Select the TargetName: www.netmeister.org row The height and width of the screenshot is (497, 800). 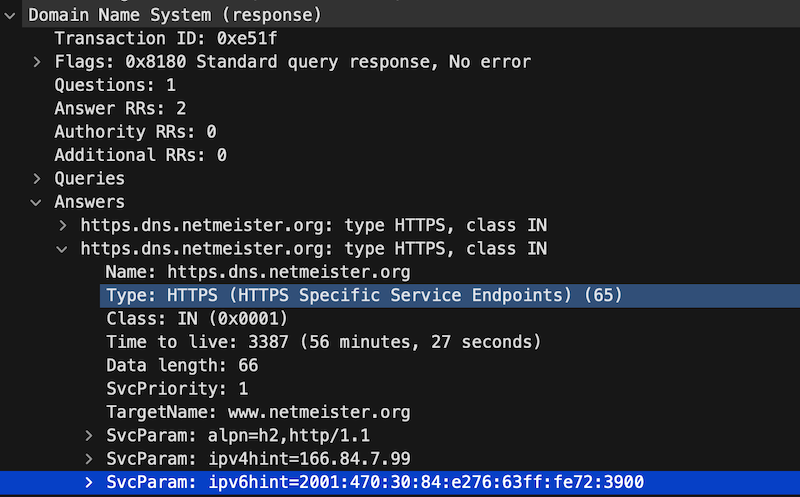258,412
